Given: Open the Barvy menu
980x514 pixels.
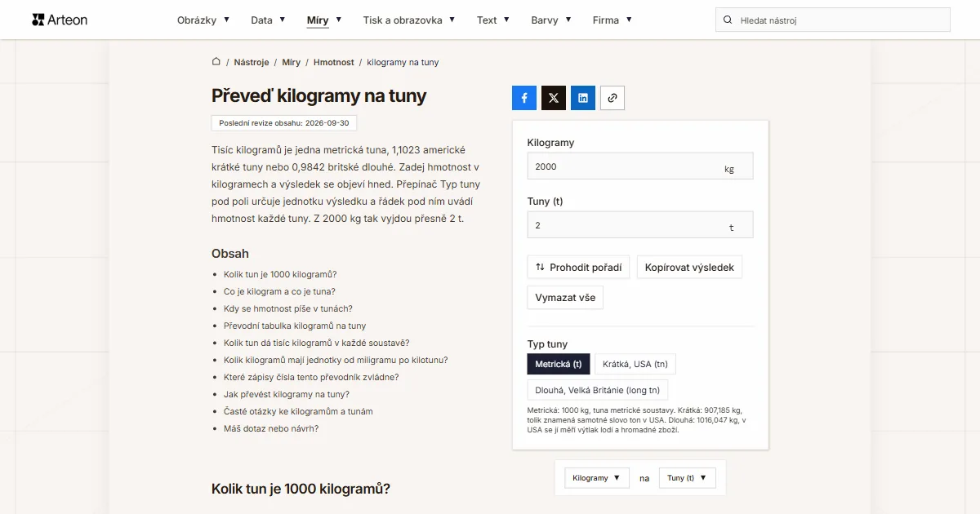Looking at the screenshot, I should (x=551, y=20).
